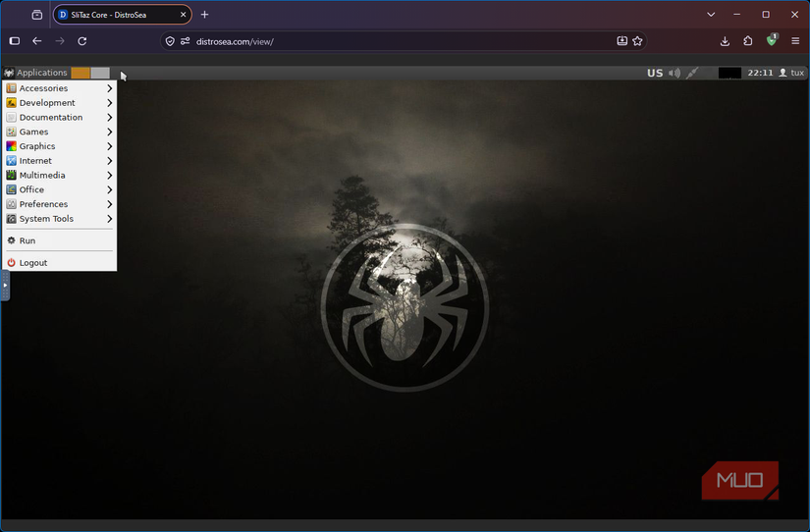Image resolution: width=810 pixels, height=532 pixels.
Task: Click the tux user label in panel
Action: 797,73
